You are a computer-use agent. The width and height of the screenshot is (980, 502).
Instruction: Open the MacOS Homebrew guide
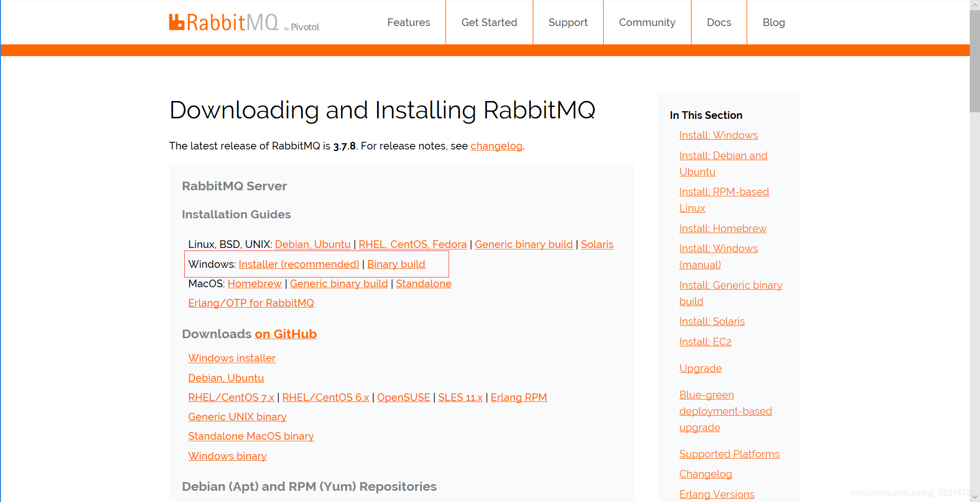(254, 284)
